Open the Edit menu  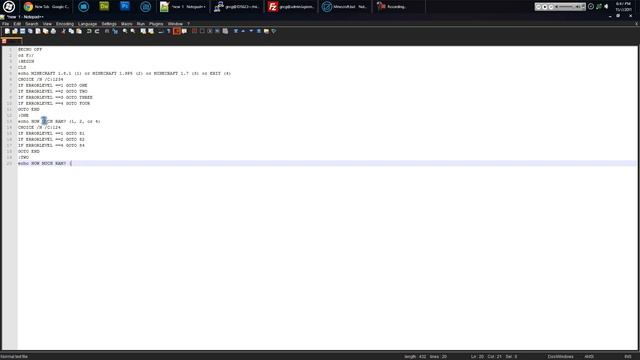click(17, 24)
